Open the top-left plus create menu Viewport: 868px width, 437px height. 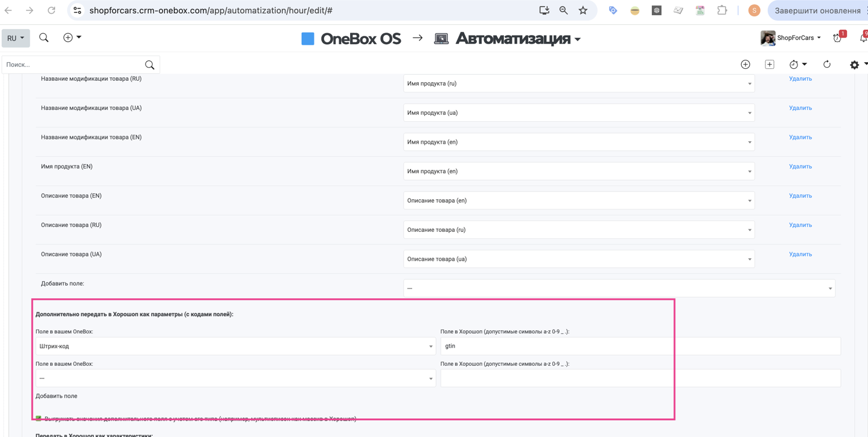[x=72, y=37]
